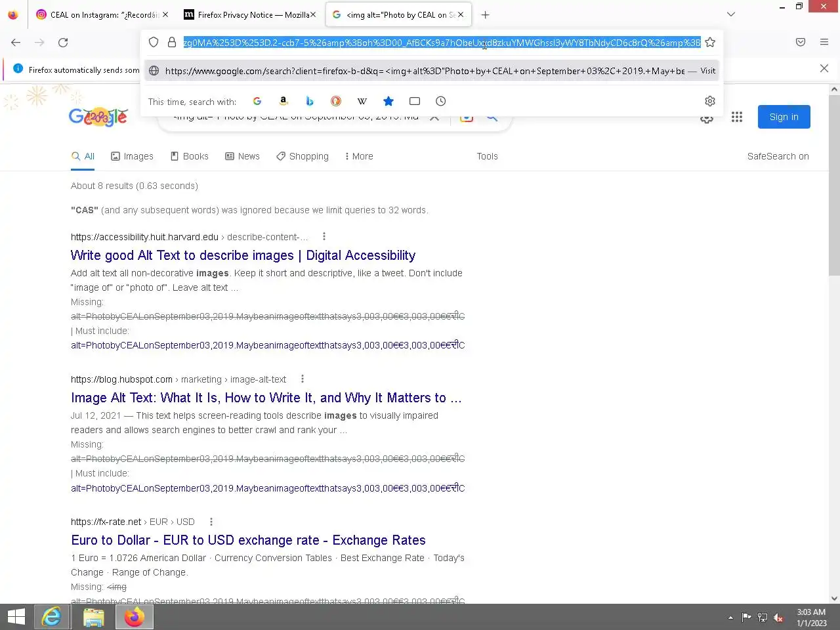Image resolution: width=840 pixels, height=630 pixels.
Task: Open search settings gear in urlbar
Action: pyautogui.click(x=710, y=101)
